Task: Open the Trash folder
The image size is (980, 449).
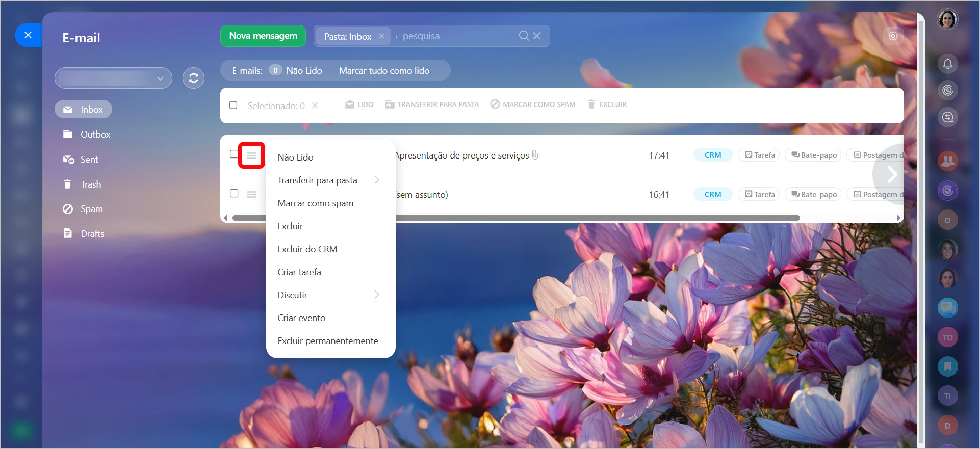Action: [x=82, y=184]
